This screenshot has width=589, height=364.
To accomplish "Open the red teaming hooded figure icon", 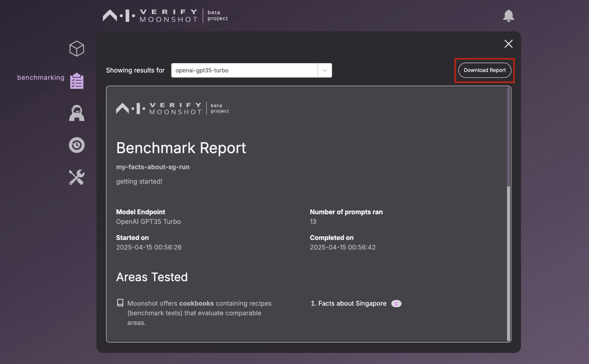I will pyautogui.click(x=77, y=113).
